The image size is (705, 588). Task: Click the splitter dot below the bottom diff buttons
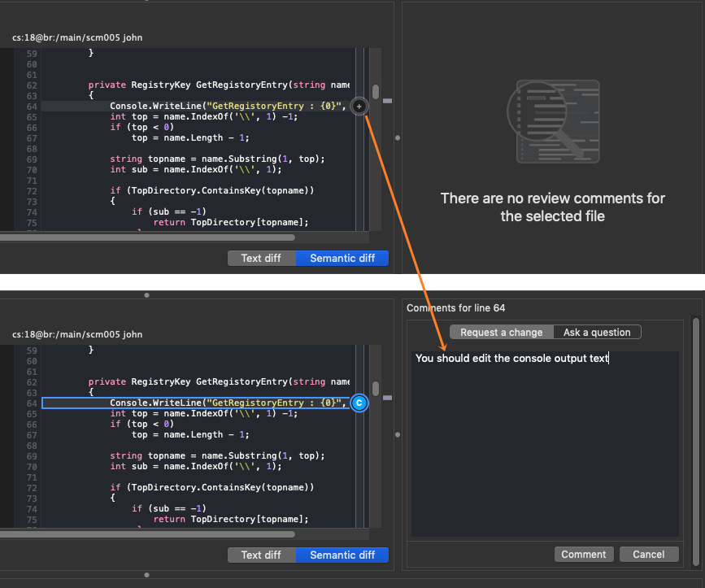click(146, 575)
